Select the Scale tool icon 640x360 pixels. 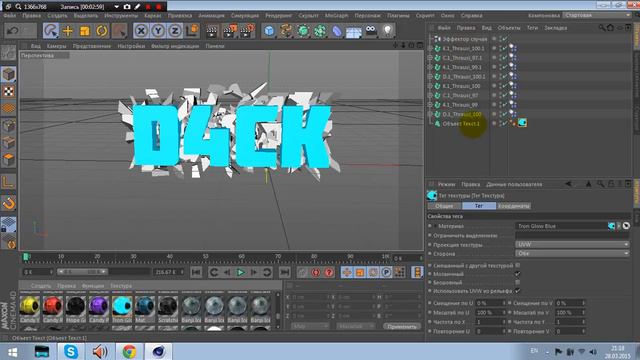tap(84, 31)
